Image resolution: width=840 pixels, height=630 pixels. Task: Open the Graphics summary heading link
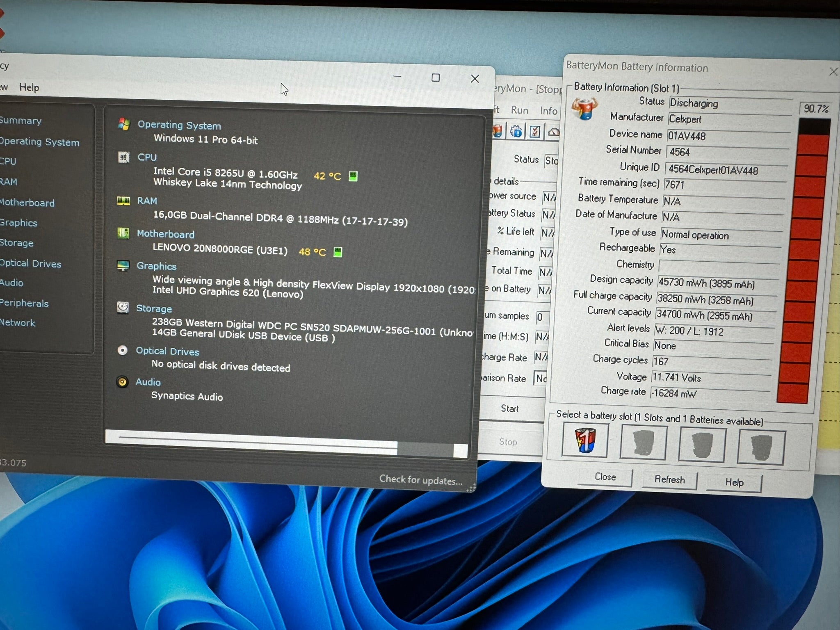[157, 266]
